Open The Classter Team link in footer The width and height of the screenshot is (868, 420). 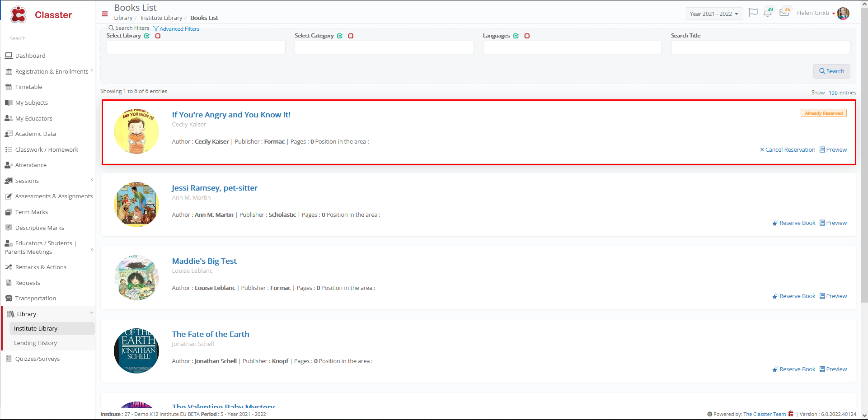(765, 414)
